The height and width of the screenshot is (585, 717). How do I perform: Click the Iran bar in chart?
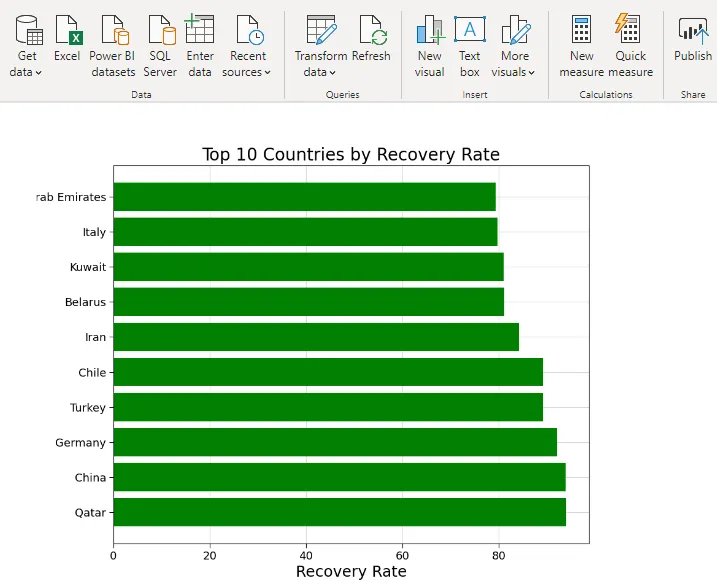pos(316,337)
